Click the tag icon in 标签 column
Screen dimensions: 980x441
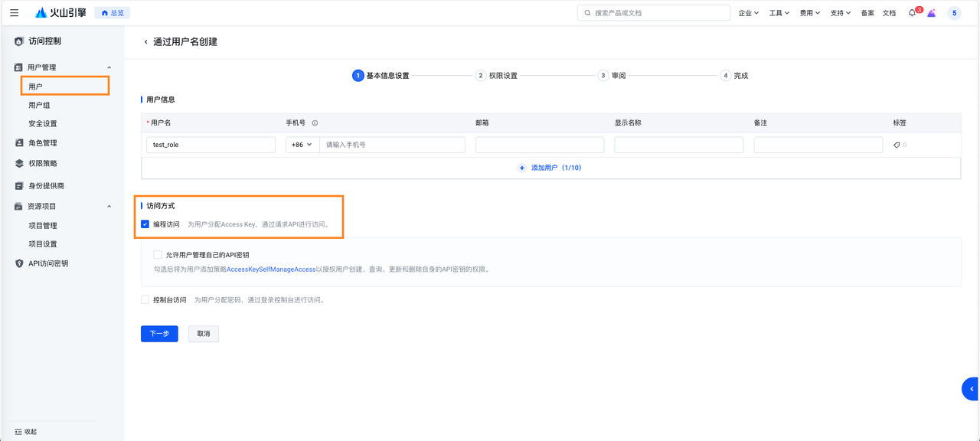[x=897, y=145]
